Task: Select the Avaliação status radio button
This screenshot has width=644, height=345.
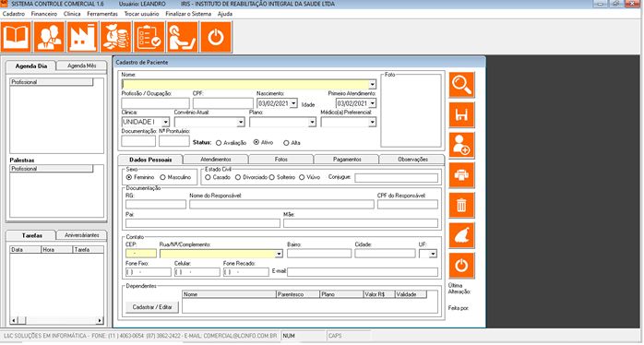Action: (219, 143)
